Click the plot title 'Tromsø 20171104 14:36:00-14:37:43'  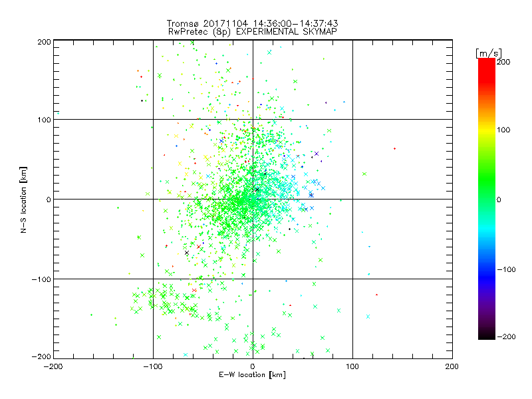(252, 23)
